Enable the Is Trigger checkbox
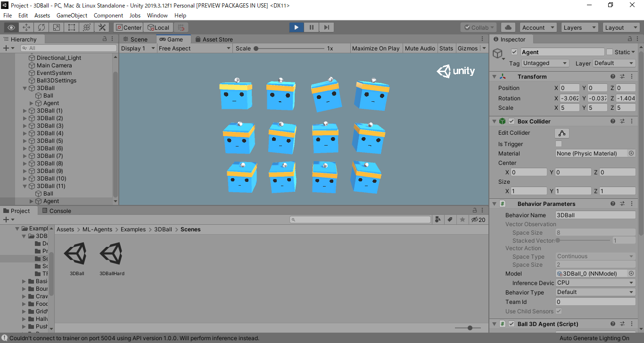 pyautogui.click(x=559, y=144)
